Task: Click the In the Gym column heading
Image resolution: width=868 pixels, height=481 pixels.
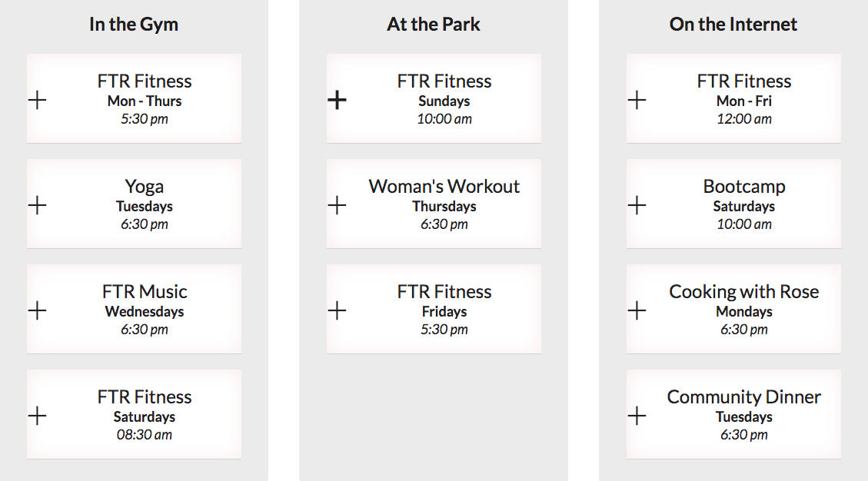Action: click(134, 25)
